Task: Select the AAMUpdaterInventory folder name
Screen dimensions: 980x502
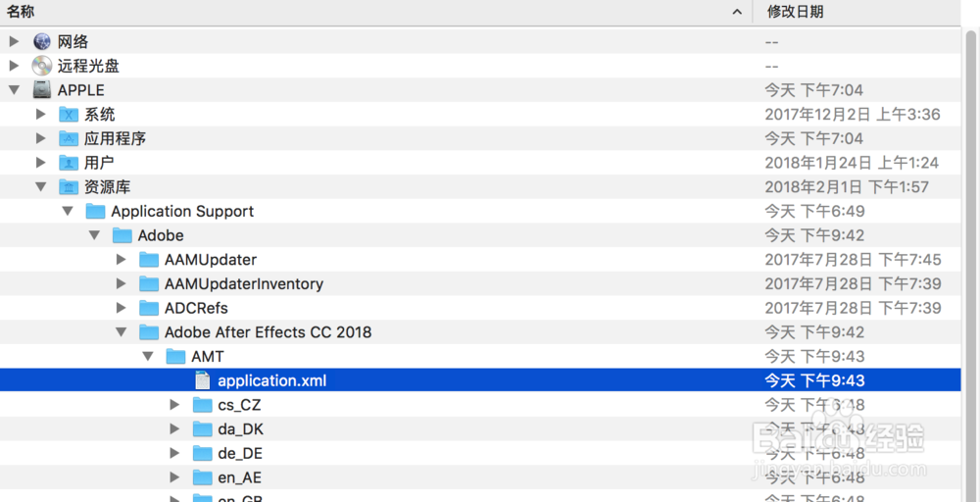Action: coord(244,283)
